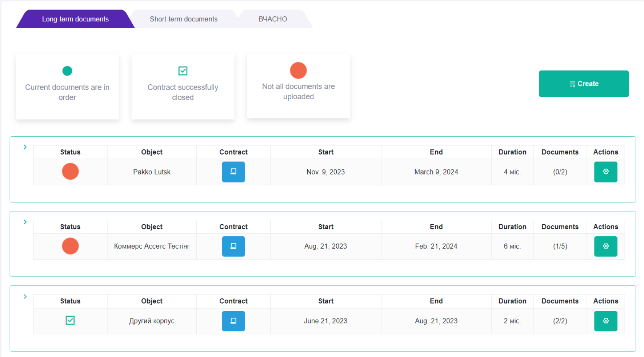Open the ВЧАСНО tab
This screenshot has height=357, width=644.
[x=273, y=19]
